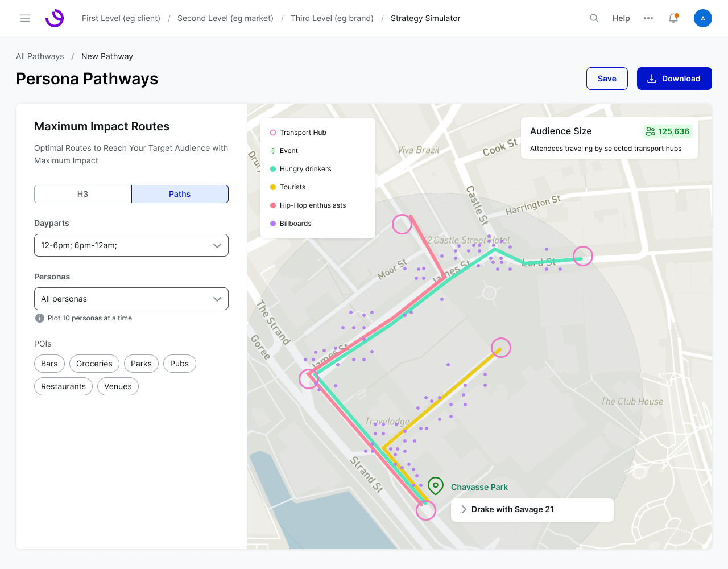
Task: Click the Chavasse Park event pin
Action: (x=436, y=486)
